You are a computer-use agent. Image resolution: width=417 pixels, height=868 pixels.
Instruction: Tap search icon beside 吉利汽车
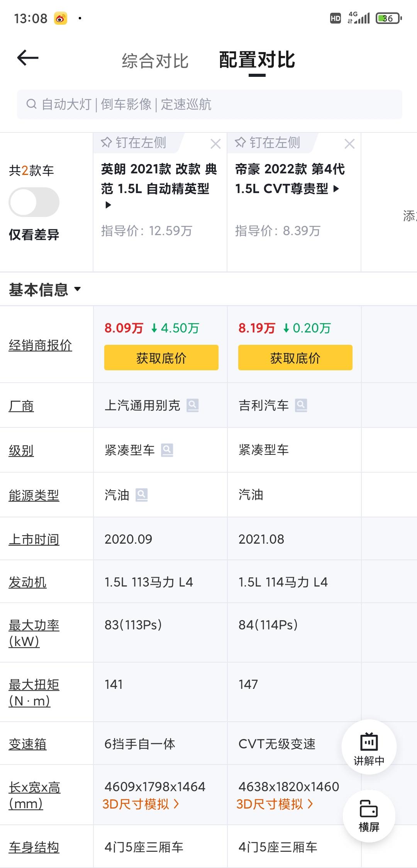301,405
